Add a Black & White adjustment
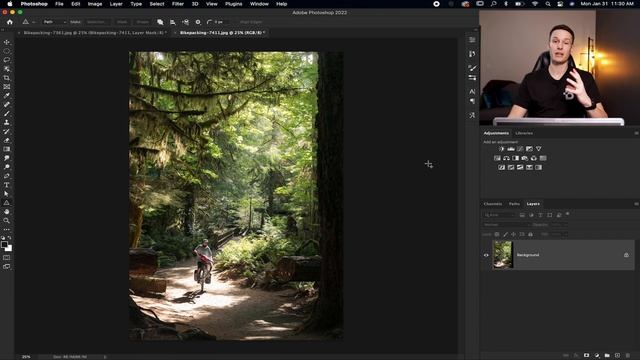 [516, 158]
